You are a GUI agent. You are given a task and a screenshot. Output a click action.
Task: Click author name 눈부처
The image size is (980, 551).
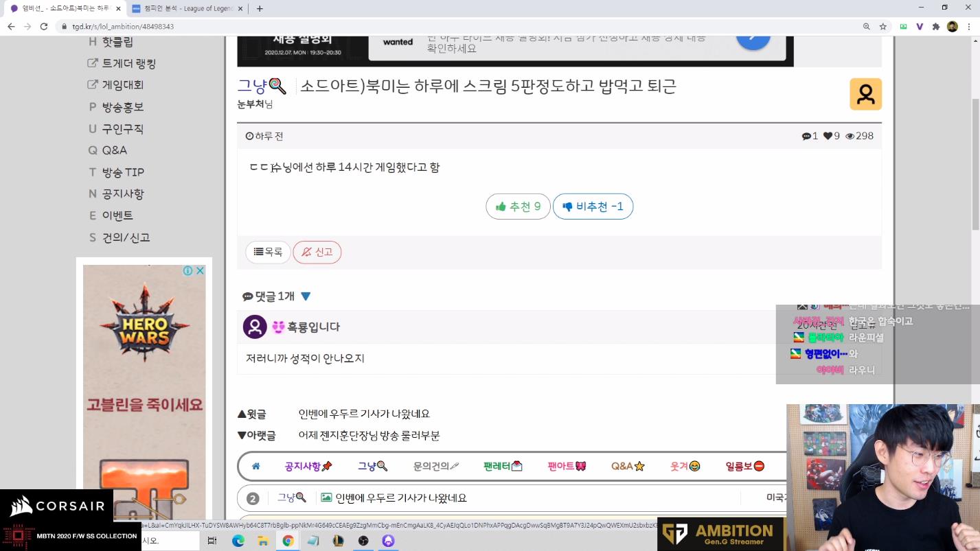pos(251,104)
